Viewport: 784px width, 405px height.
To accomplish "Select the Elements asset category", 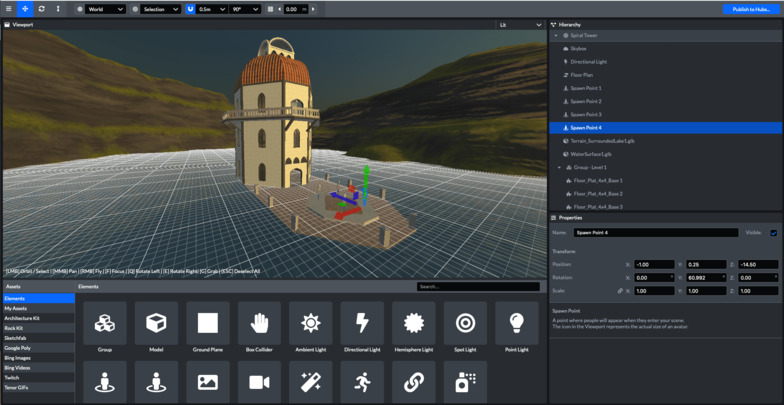I will tap(38, 298).
